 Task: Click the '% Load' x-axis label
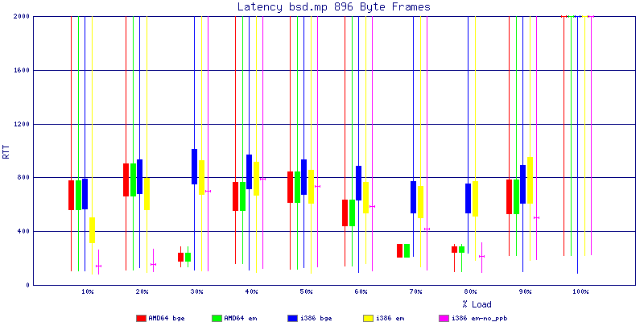tap(477, 304)
